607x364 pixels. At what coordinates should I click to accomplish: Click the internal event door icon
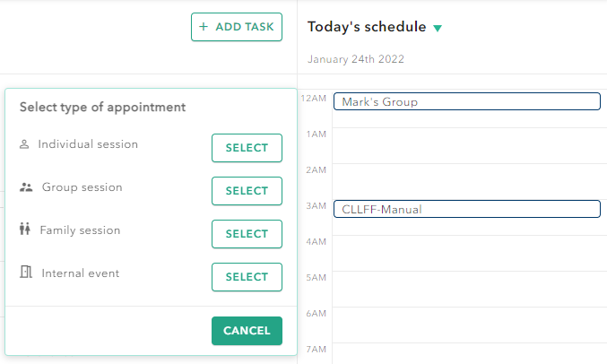tap(25, 273)
